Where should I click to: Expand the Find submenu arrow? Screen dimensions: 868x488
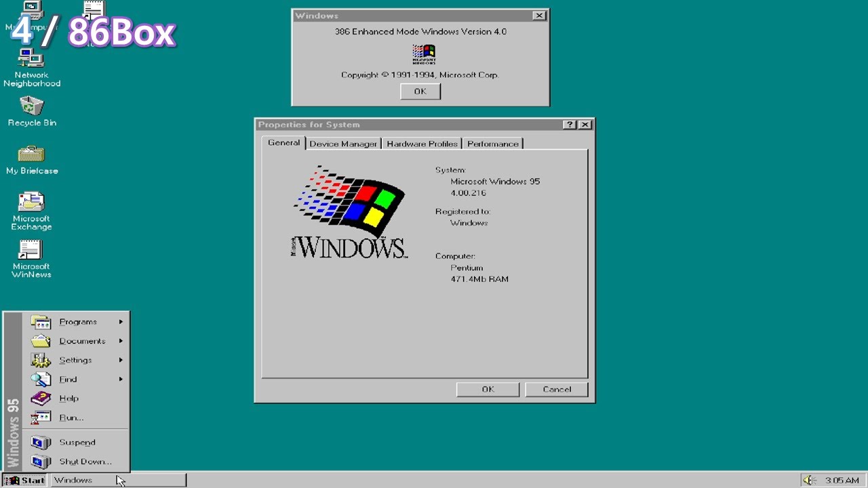[x=121, y=379]
